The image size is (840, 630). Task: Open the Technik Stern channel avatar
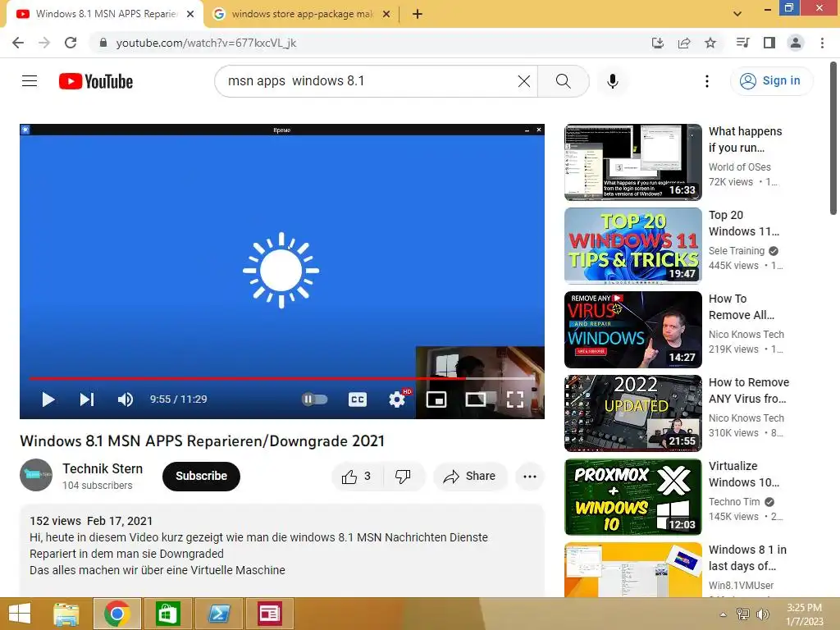pos(36,475)
